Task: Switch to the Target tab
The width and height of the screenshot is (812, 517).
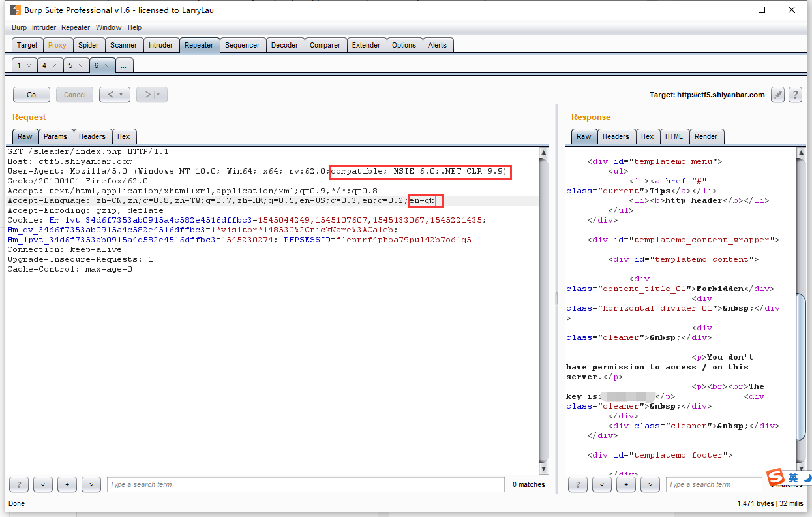Action: (x=27, y=45)
